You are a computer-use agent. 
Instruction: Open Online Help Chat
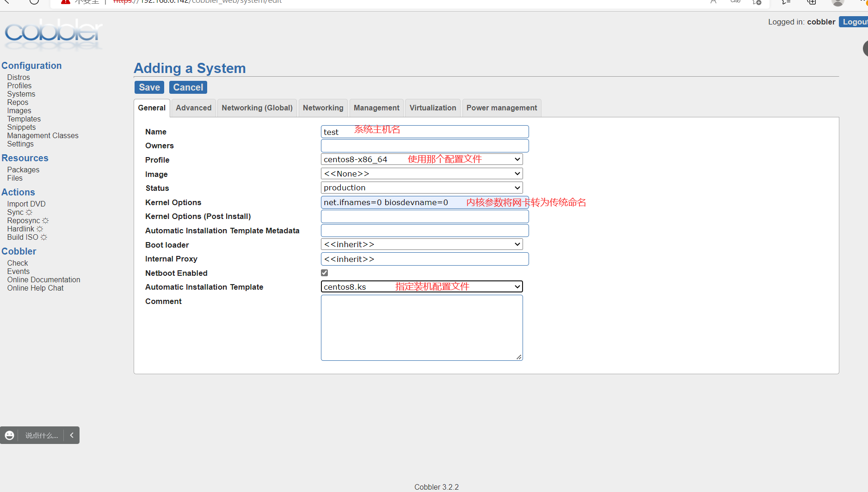(x=36, y=288)
